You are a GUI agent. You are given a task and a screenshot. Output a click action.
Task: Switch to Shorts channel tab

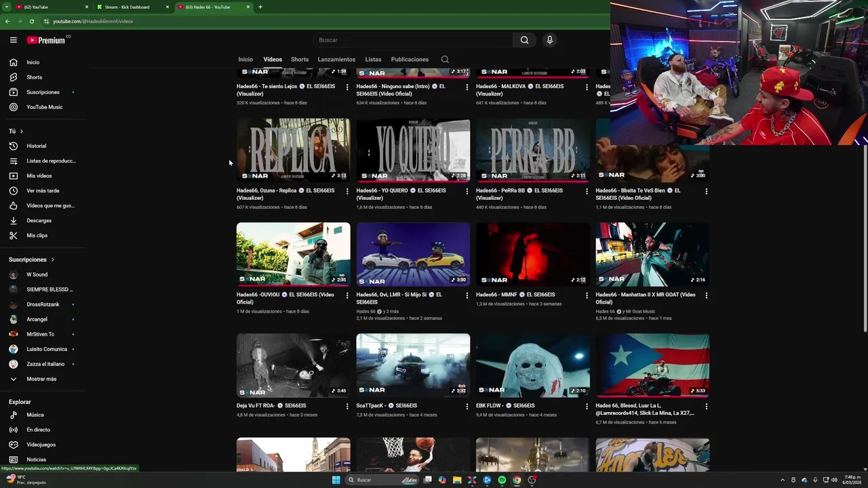(x=300, y=60)
